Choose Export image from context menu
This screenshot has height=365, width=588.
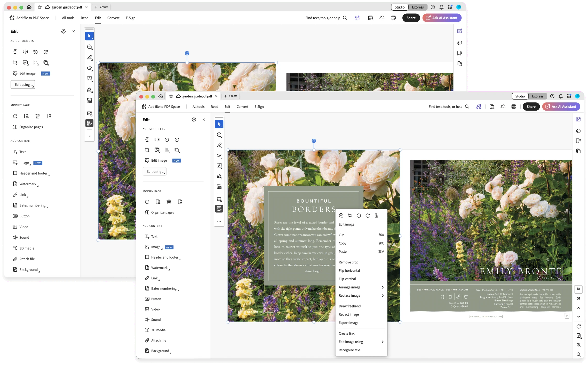tap(348, 323)
